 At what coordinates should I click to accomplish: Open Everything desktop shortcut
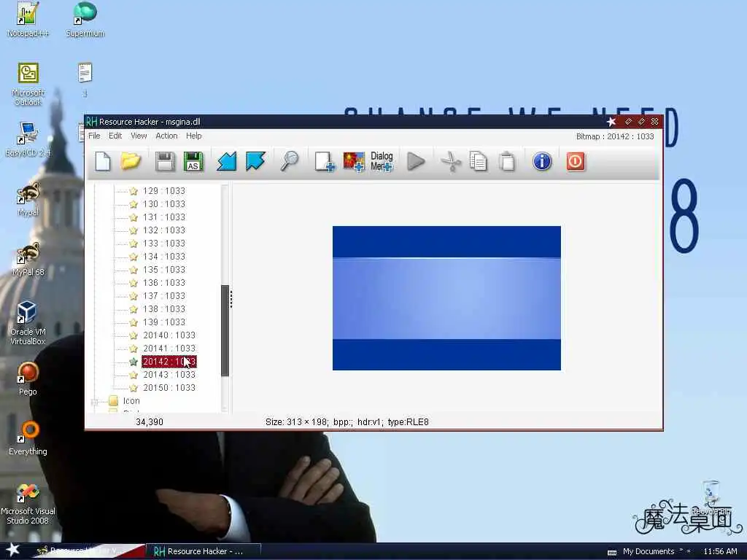28,439
